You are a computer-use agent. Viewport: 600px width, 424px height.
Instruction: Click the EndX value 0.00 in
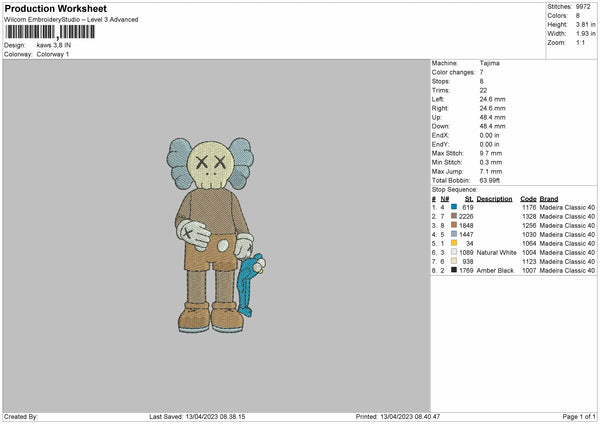(x=489, y=135)
